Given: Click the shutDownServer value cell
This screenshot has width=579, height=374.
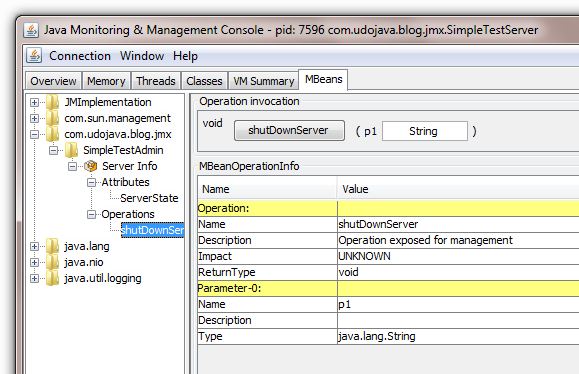Looking at the screenshot, I should (458, 224).
